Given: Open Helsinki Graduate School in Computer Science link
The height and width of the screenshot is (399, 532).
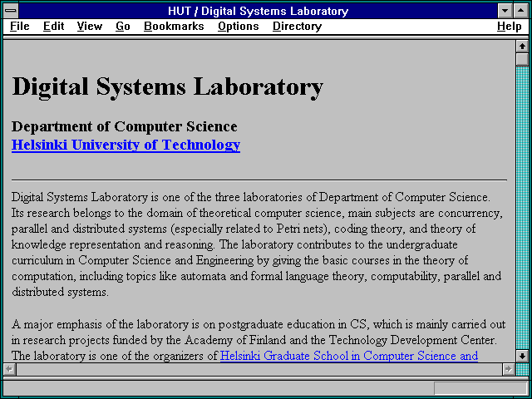Looking at the screenshot, I should click(x=349, y=356).
